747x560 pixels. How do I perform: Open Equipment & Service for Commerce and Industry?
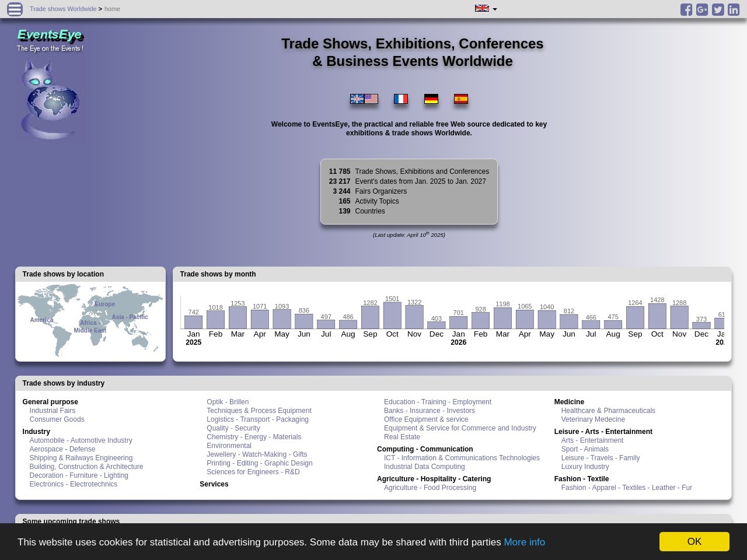coord(460,428)
